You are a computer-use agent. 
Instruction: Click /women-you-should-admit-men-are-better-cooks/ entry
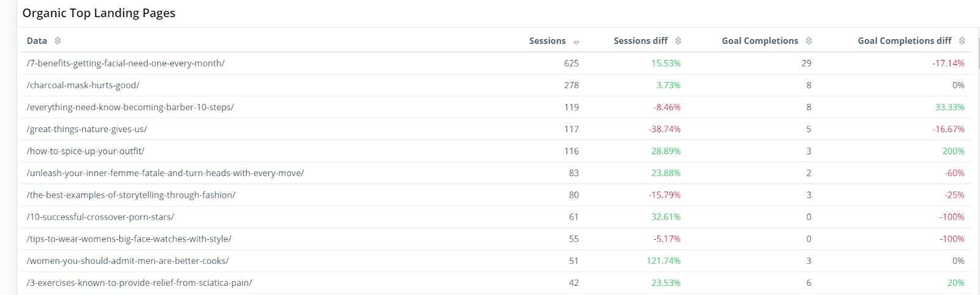click(x=496, y=261)
